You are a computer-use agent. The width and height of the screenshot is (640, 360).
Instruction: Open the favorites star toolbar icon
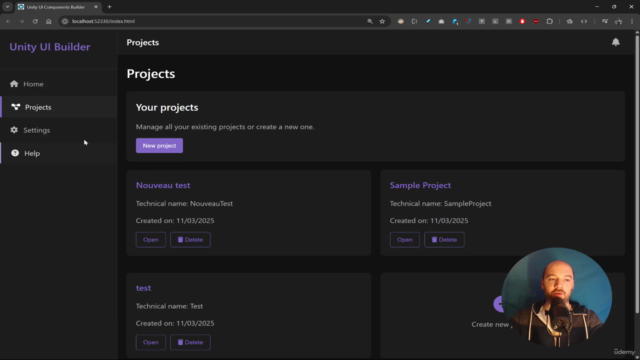click(x=569, y=21)
